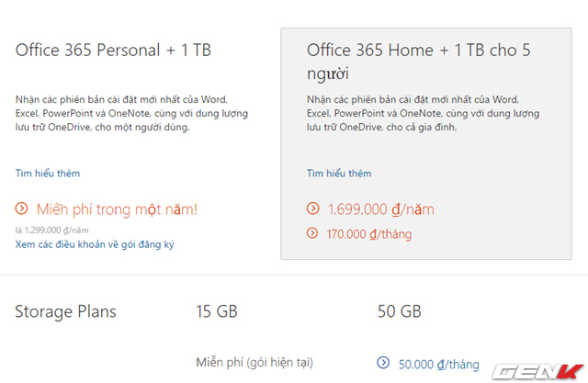
Task: Click the Office 365 Personal description paragraph
Action: pyautogui.click(x=121, y=114)
